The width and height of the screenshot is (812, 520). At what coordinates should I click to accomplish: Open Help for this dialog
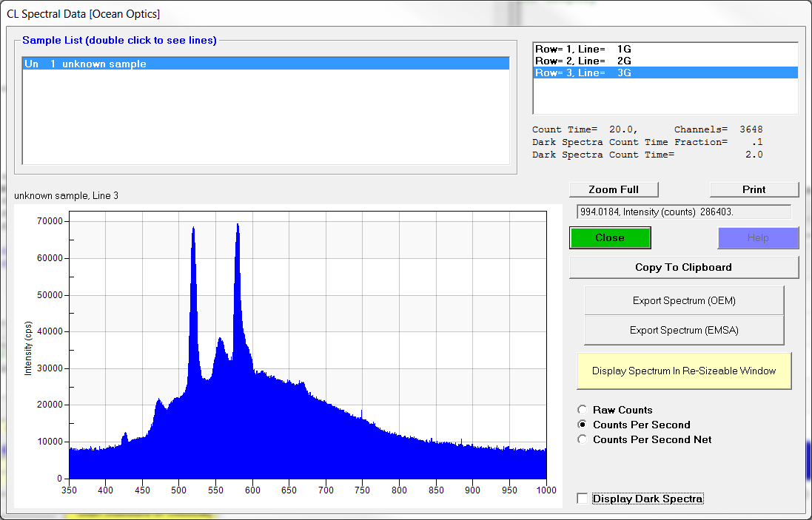[x=757, y=238]
